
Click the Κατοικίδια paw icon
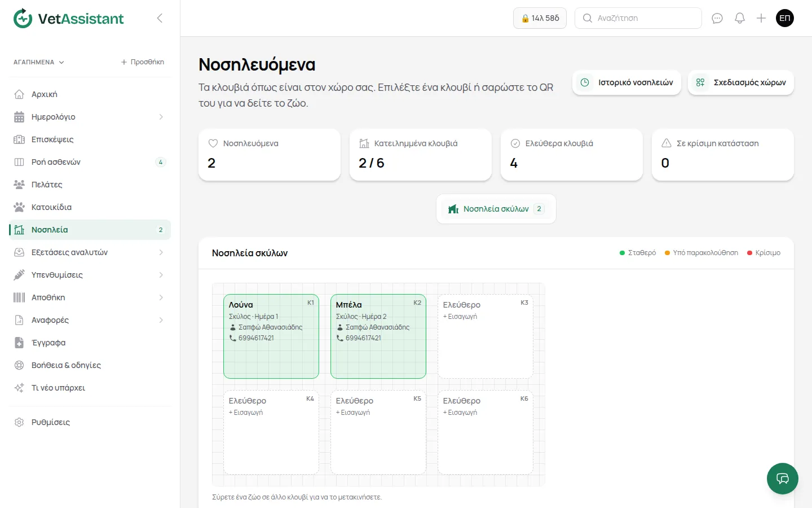coord(19,207)
